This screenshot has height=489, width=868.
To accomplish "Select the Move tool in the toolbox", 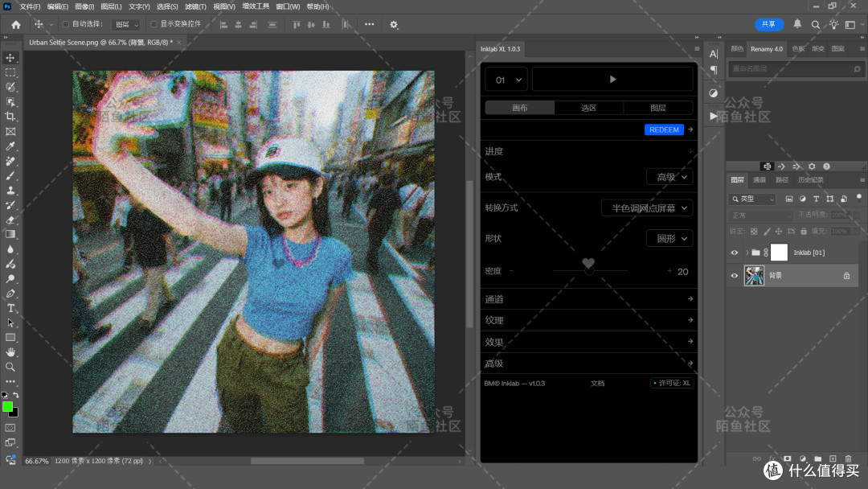I will click(10, 58).
